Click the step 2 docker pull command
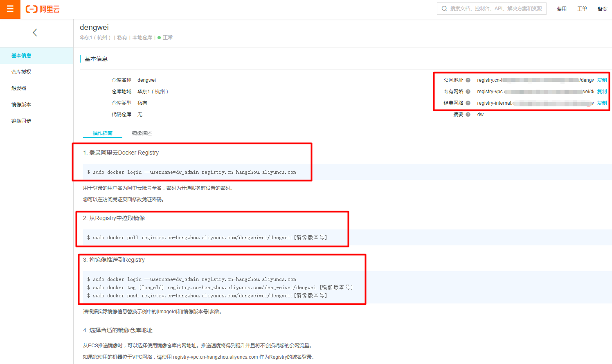Screen dimensions: 612x364 click(x=207, y=238)
